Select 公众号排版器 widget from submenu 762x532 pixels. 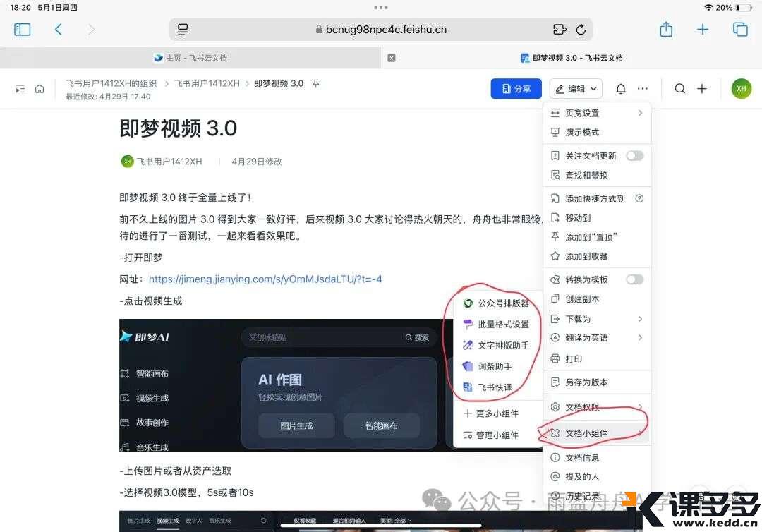pos(502,303)
